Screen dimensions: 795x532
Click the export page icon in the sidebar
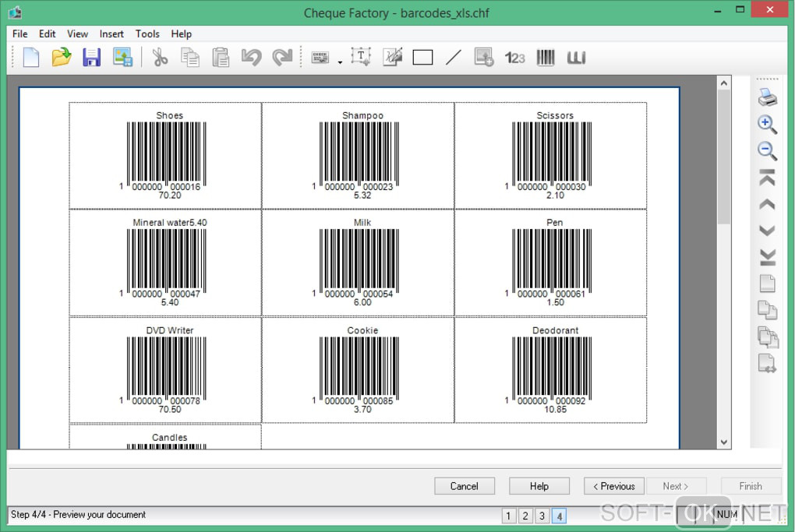click(767, 364)
